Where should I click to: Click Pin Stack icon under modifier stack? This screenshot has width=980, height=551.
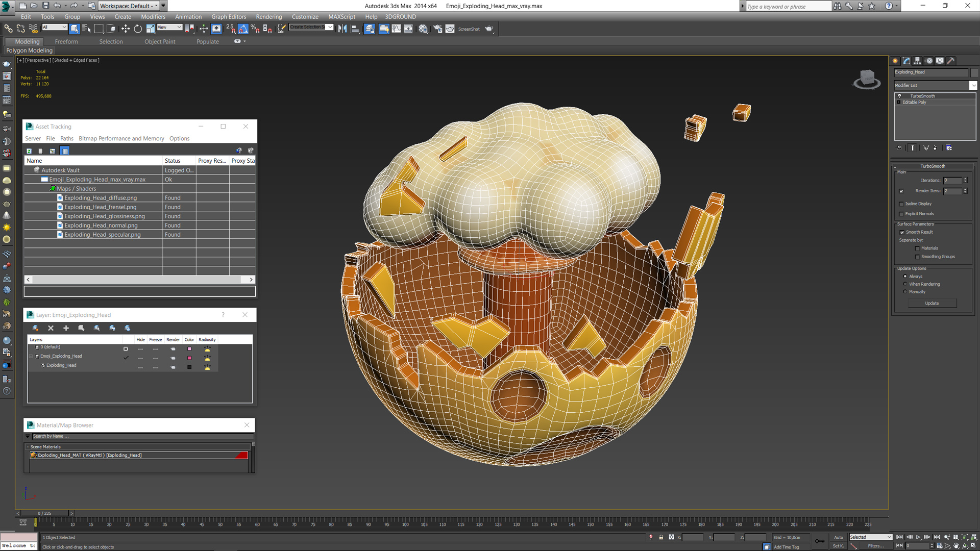click(x=899, y=148)
